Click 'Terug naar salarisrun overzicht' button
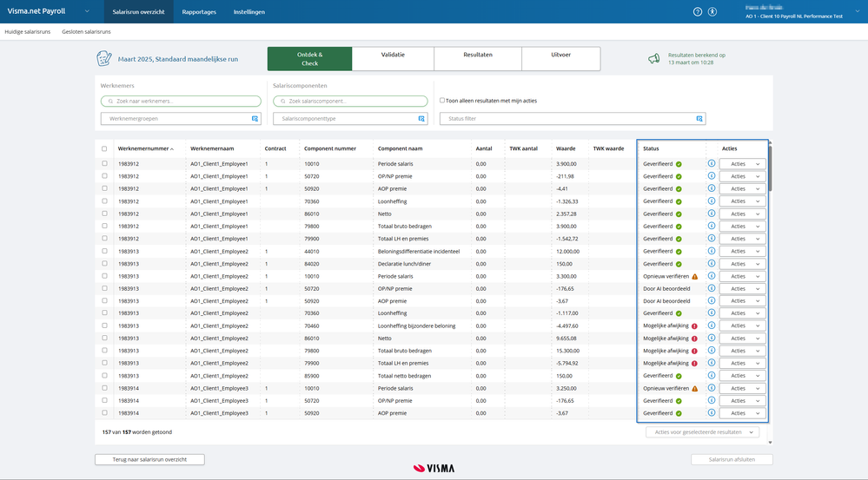 click(x=149, y=459)
